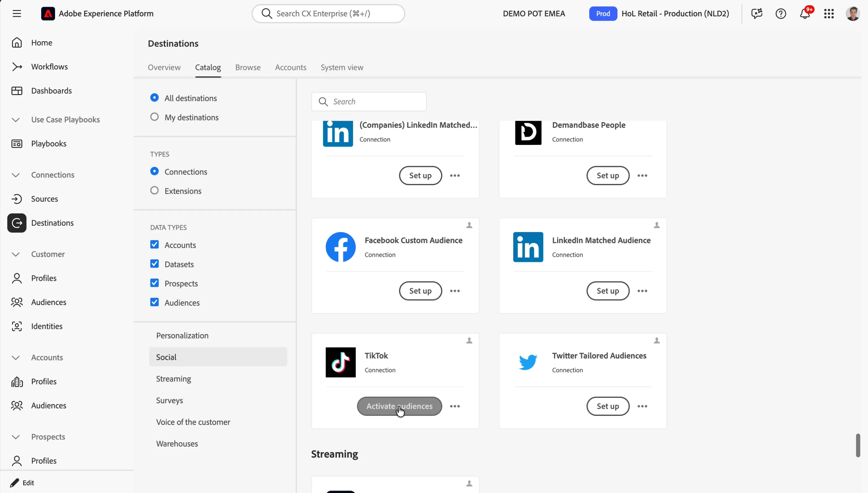Image resolution: width=868 pixels, height=493 pixels.
Task: Switch to the System view tab
Action: (x=342, y=68)
